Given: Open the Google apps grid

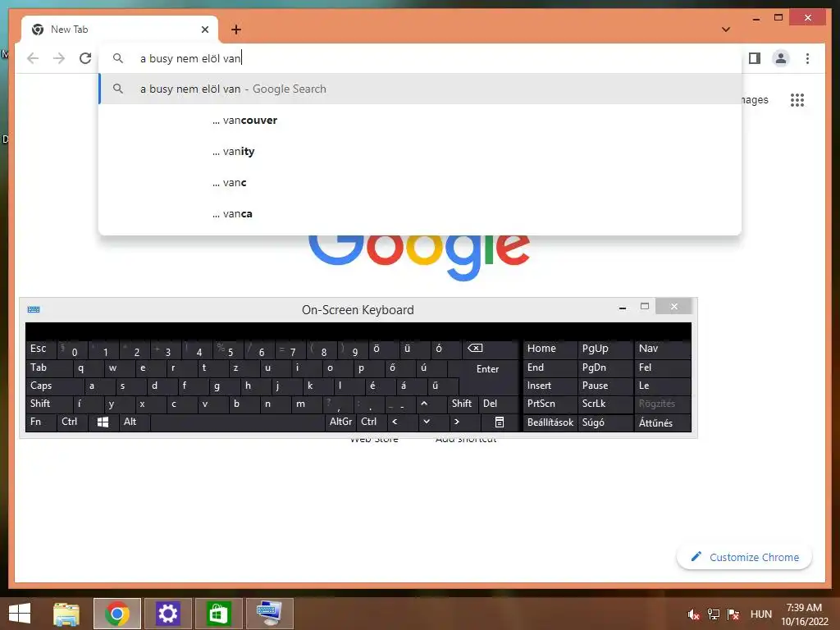Looking at the screenshot, I should coord(797,100).
